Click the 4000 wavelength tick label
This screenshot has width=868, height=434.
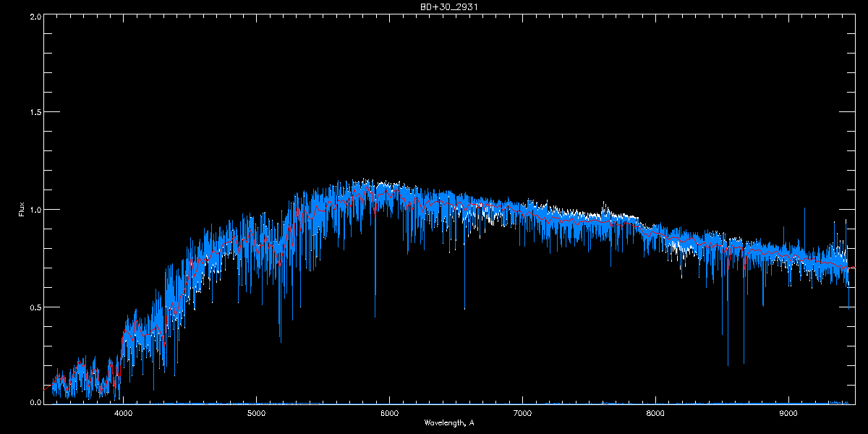pos(123,414)
